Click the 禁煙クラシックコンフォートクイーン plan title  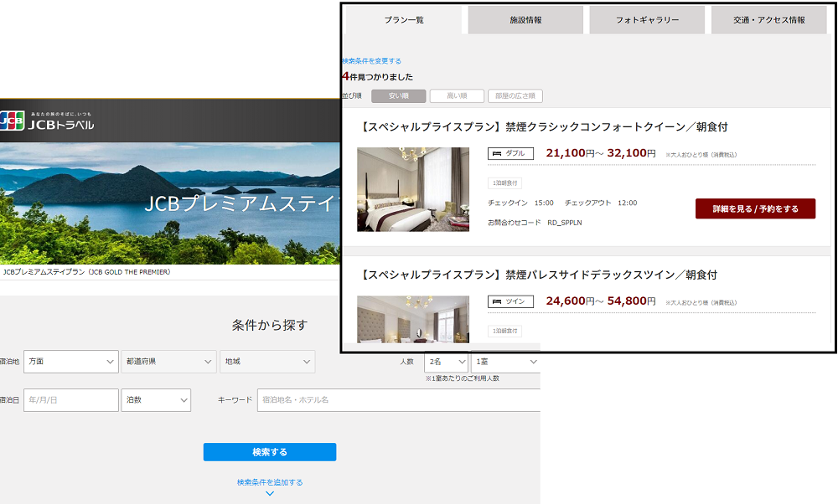[544, 127]
